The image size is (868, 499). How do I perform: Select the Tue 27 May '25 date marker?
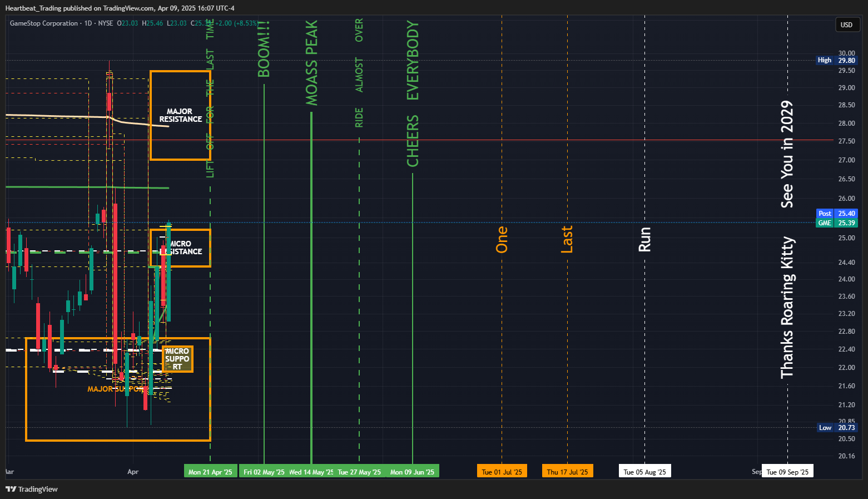pyautogui.click(x=359, y=472)
